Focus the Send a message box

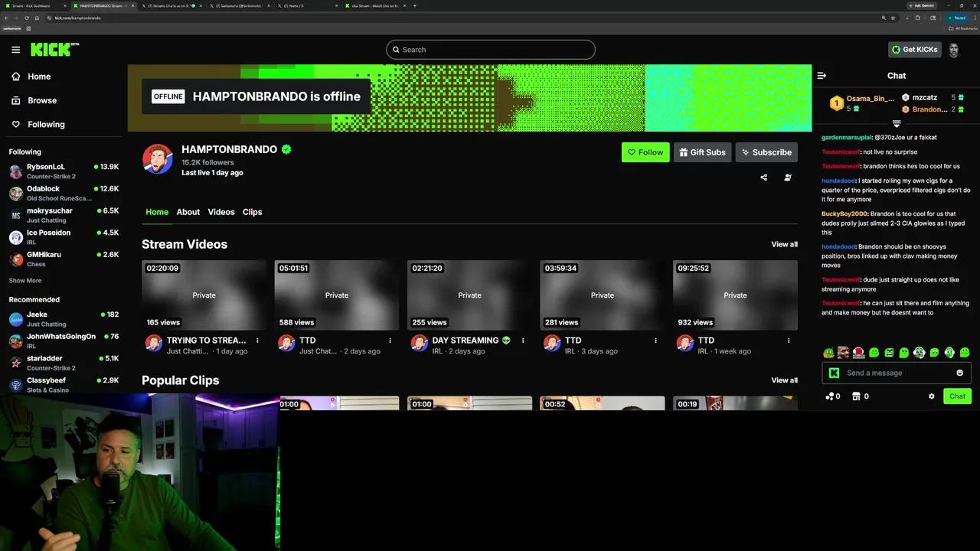pos(897,373)
